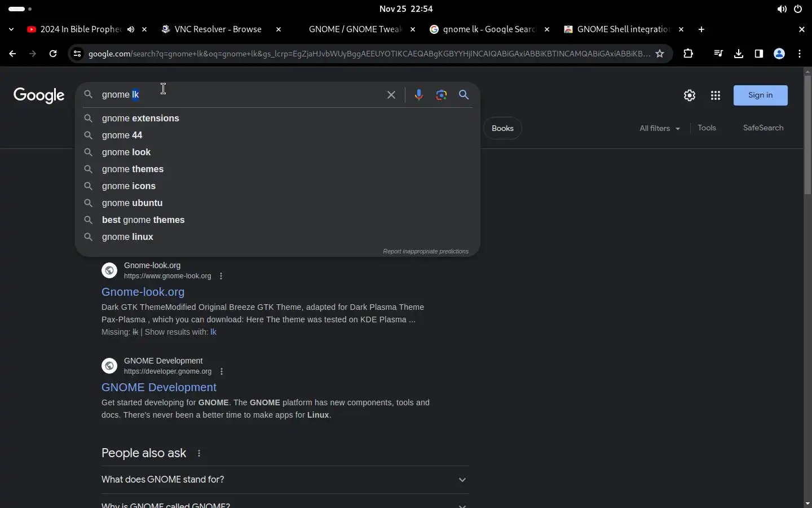Select suggestion 'gnome look'
Image resolution: width=812 pixels, height=508 pixels.
tap(277, 152)
